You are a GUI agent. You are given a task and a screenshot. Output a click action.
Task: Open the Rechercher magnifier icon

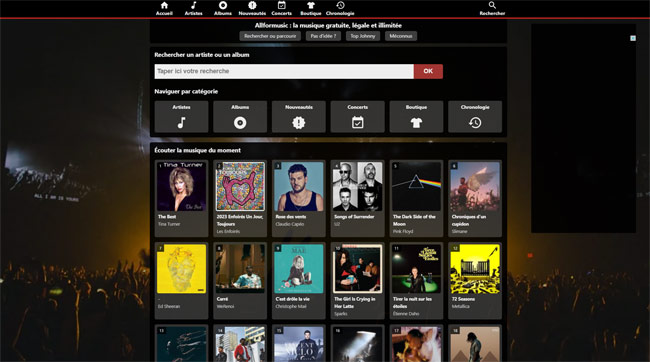492,5
